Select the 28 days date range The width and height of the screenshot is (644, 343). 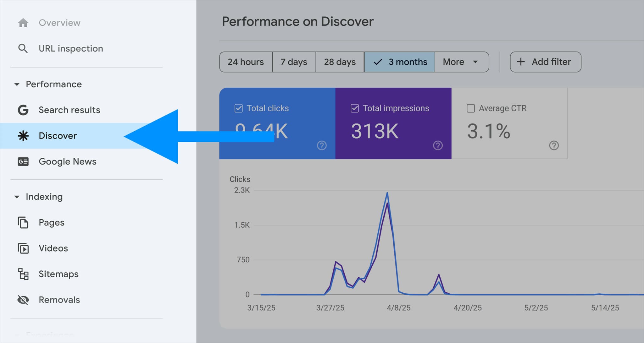340,62
